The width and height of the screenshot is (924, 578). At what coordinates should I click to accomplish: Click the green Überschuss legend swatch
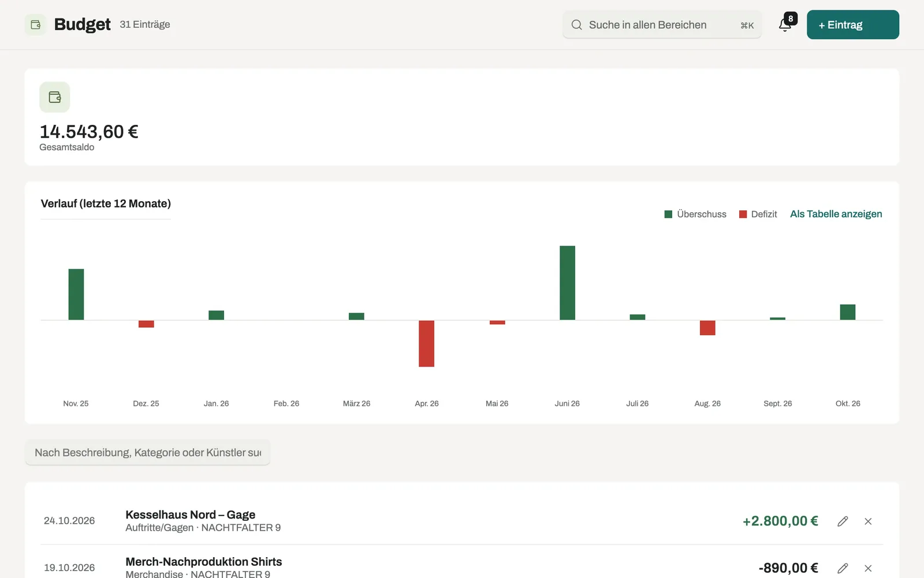pos(668,214)
